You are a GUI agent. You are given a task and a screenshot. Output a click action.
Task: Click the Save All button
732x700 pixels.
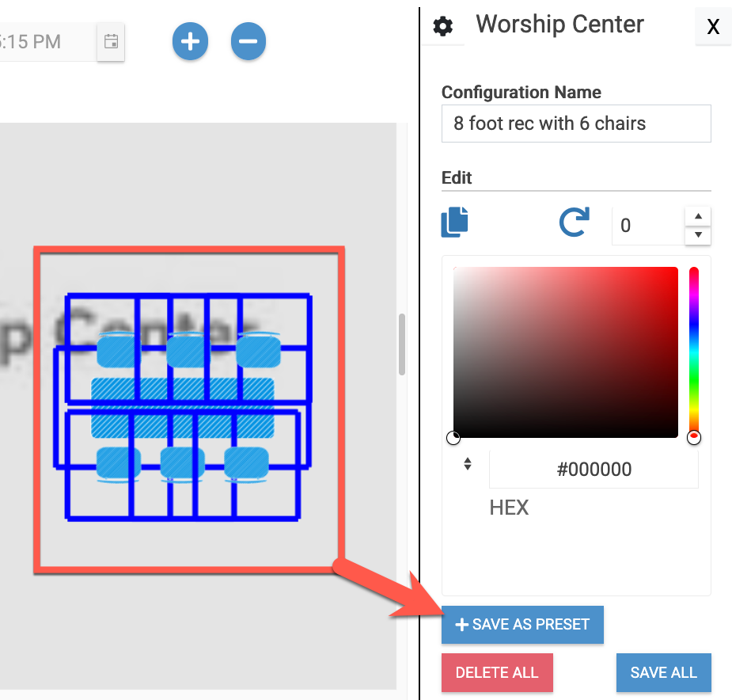click(663, 672)
